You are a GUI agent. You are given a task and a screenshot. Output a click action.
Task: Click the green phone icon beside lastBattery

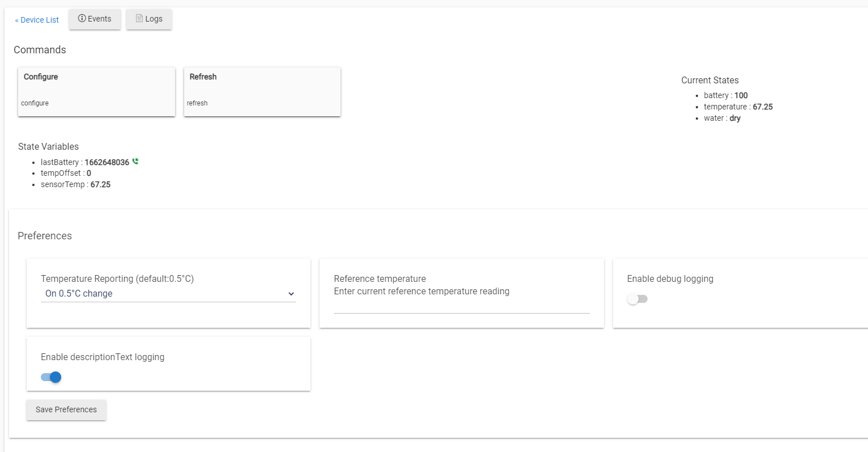(135, 162)
